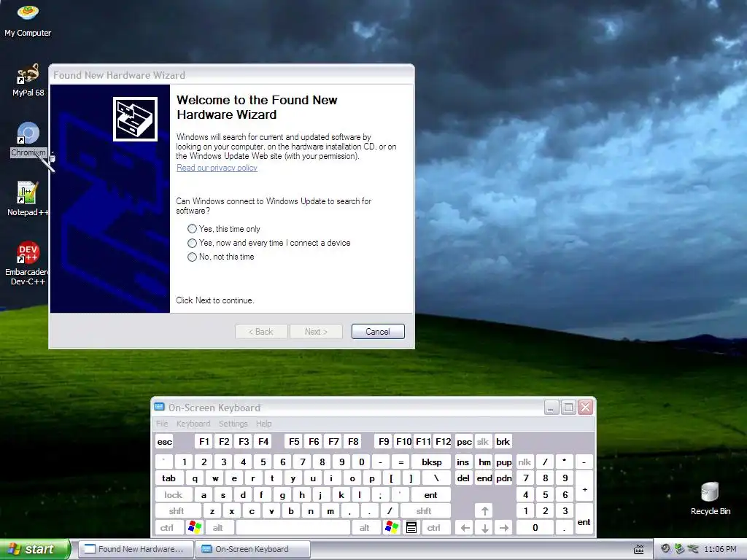Click the main ent key
The image size is (747, 560).
430,495
